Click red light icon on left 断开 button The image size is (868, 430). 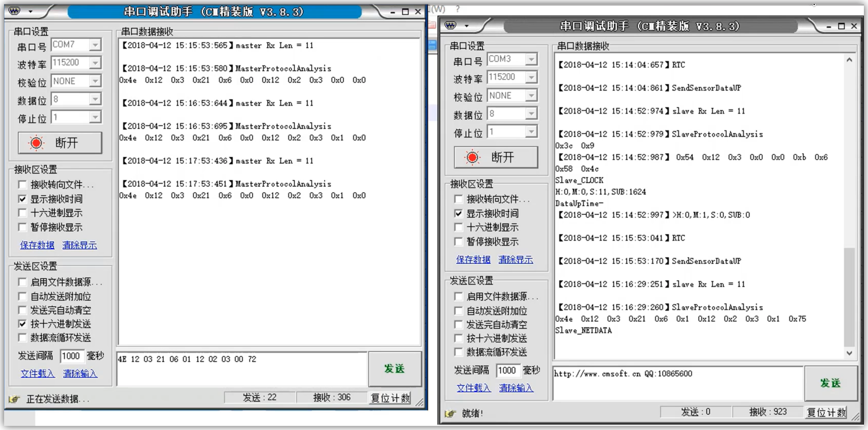click(x=36, y=143)
